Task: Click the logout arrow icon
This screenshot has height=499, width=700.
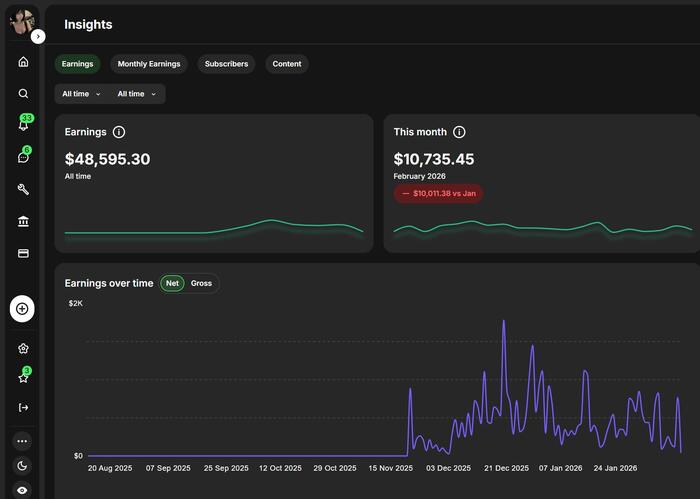Action: (x=23, y=407)
